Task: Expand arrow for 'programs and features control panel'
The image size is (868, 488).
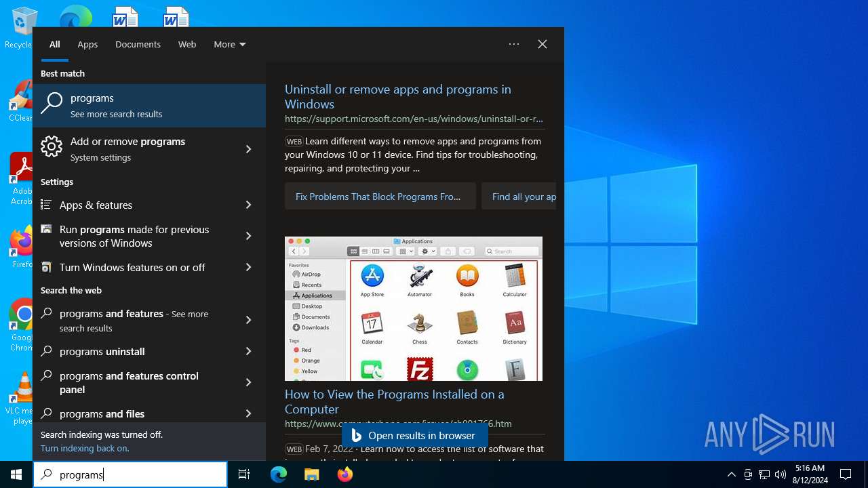Action: pyautogui.click(x=248, y=382)
